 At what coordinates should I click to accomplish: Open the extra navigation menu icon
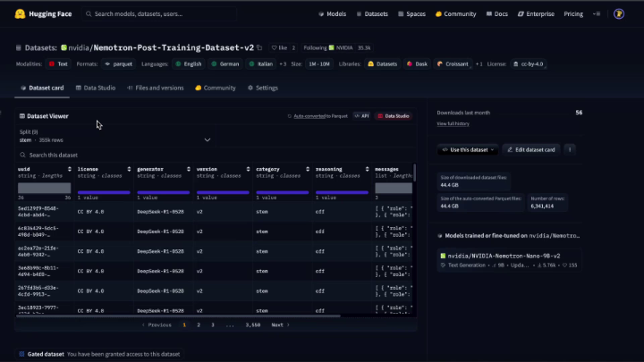tap(597, 14)
